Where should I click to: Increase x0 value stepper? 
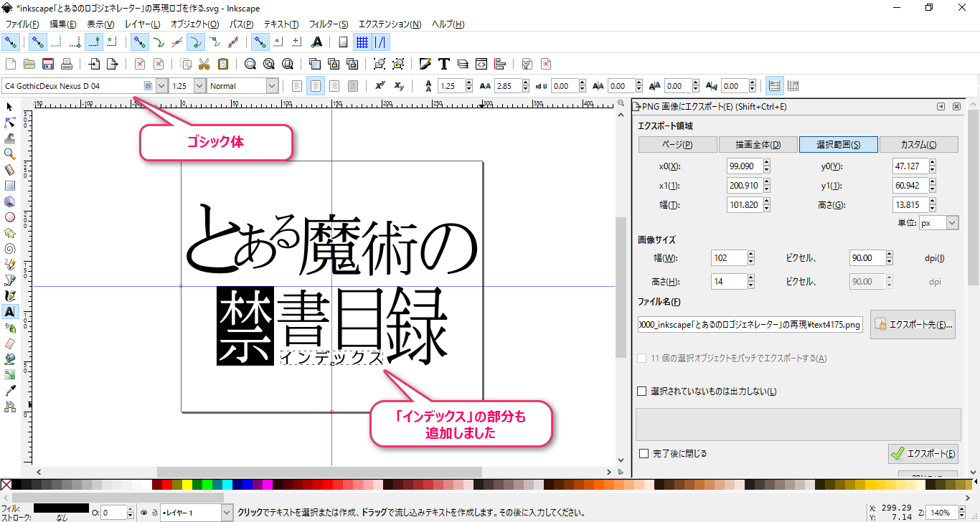[766, 163]
